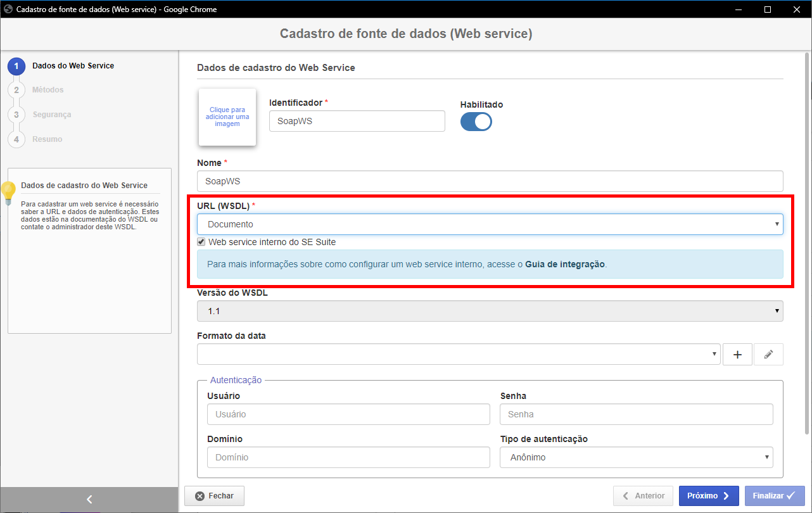Click step 4 circle icon

(x=16, y=139)
